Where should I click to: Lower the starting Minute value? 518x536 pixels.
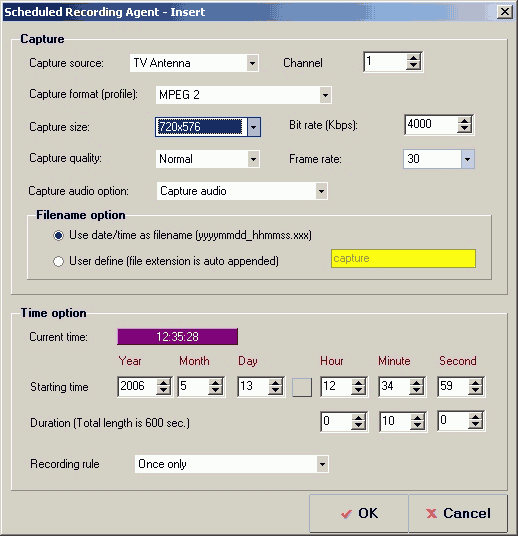point(416,391)
